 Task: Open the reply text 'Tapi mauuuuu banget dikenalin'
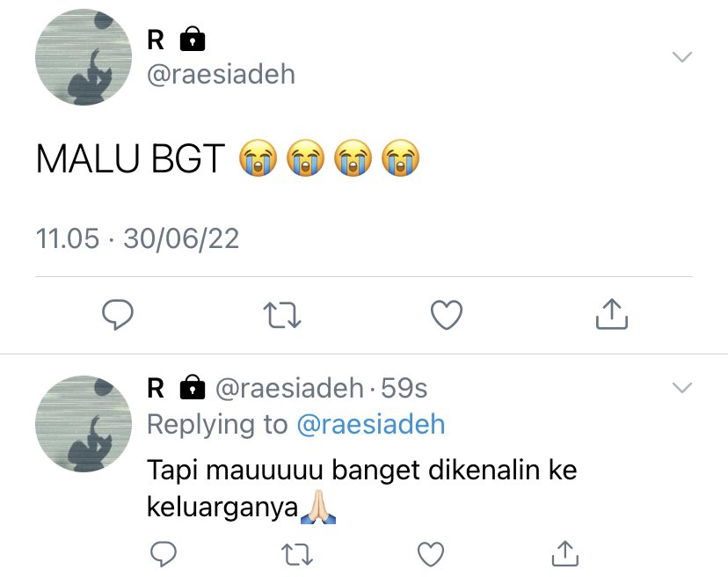click(x=361, y=488)
